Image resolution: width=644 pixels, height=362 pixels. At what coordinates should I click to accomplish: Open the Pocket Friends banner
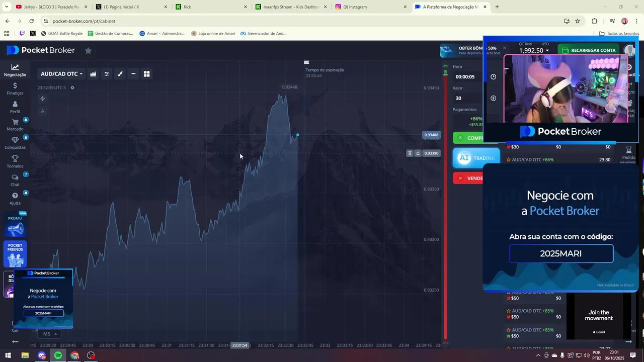(x=15, y=254)
